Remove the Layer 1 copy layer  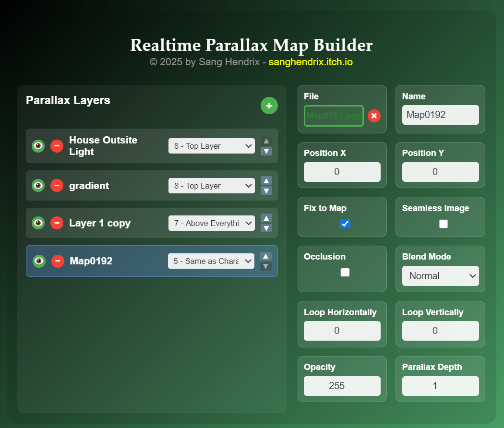(x=57, y=223)
